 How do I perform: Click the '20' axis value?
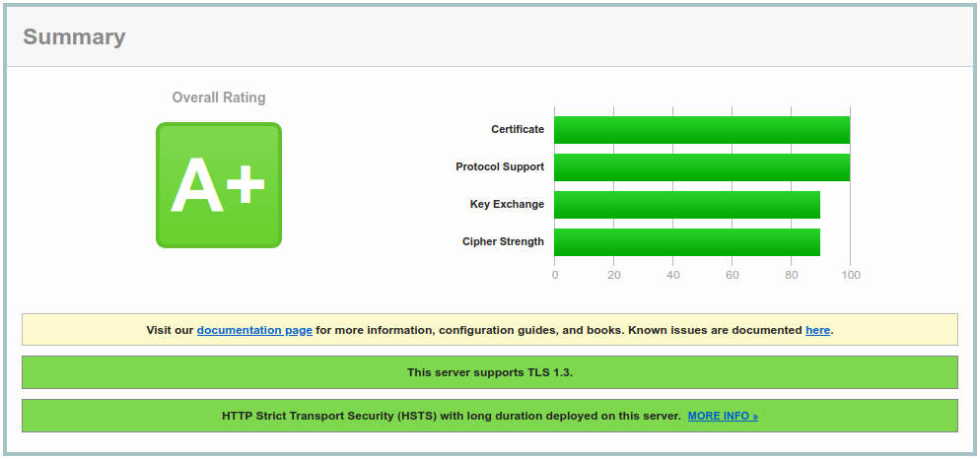[x=614, y=276]
